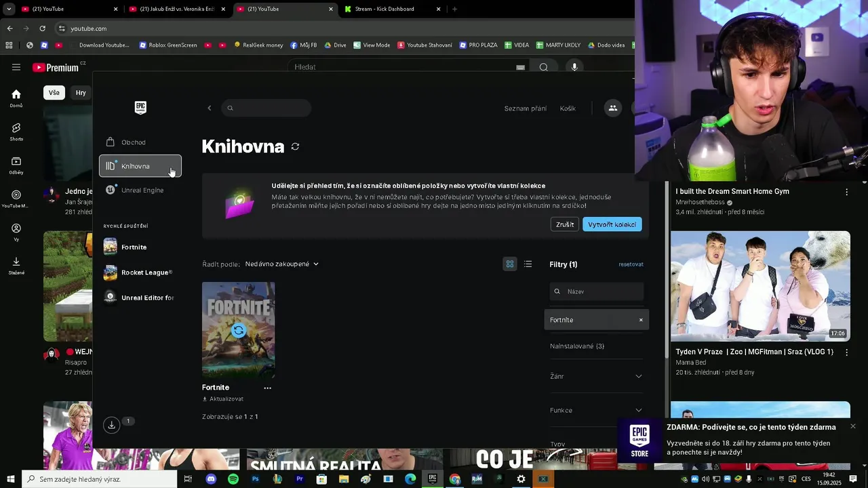Open Seznam přání wishlist
This screenshot has width=868, height=488.
point(525,108)
